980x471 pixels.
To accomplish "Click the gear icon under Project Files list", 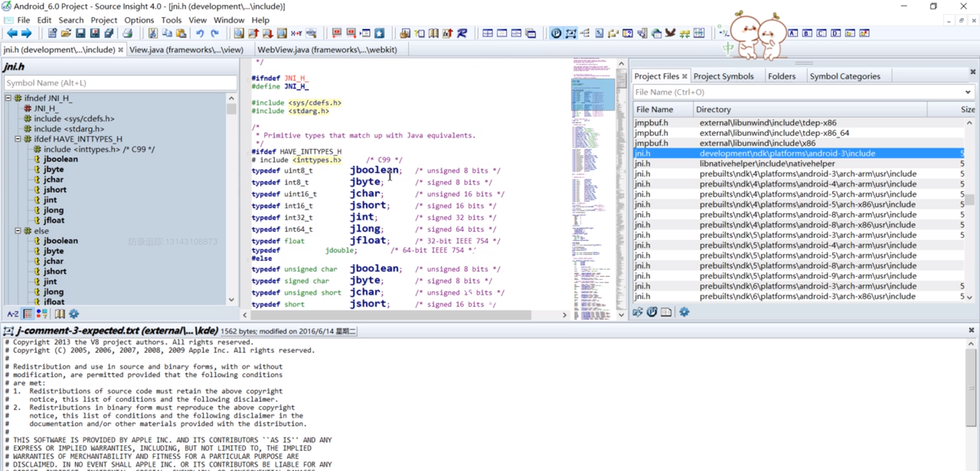I will pyautogui.click(x=684, y=312).
